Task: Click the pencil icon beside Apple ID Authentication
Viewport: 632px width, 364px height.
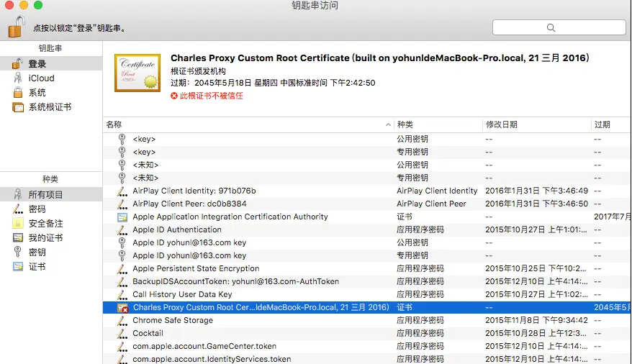Action: click(122, 230)
